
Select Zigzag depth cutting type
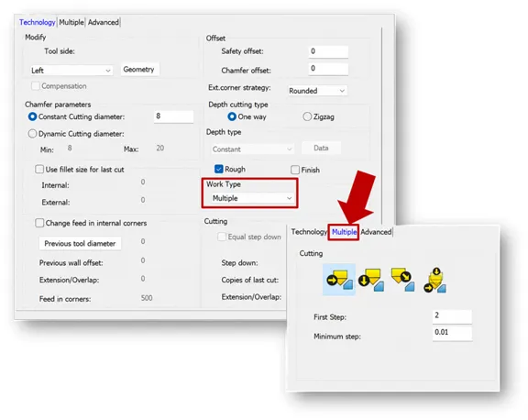pyautogui.click(x=307, y=116)
